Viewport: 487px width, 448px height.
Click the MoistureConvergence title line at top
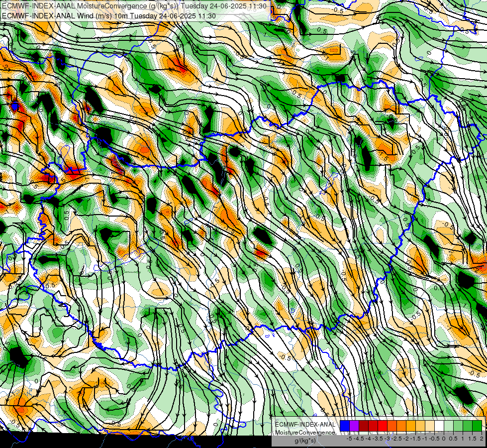click(x=134, y=6)
